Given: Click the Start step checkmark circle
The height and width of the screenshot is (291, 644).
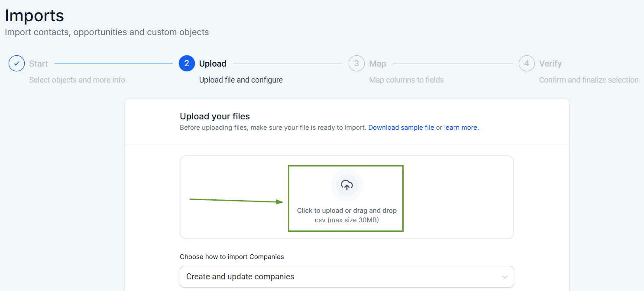Looking at the screenshot, I should 16,64.
